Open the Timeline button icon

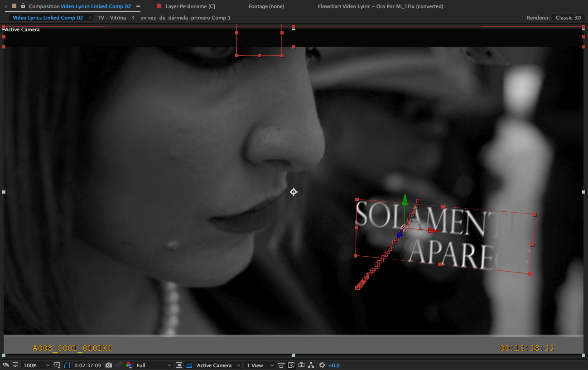tap(301, 365)
